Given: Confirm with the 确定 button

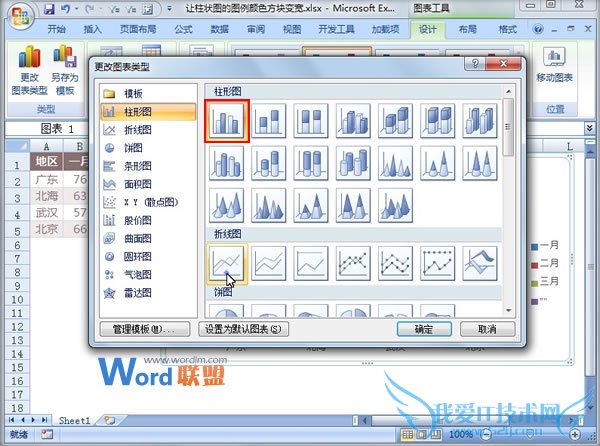Looking at the screenshot, I should (x=424, y=329).
